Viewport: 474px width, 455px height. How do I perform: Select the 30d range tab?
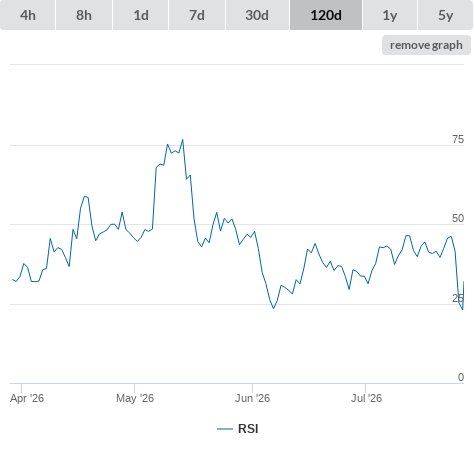pos(257,15)
